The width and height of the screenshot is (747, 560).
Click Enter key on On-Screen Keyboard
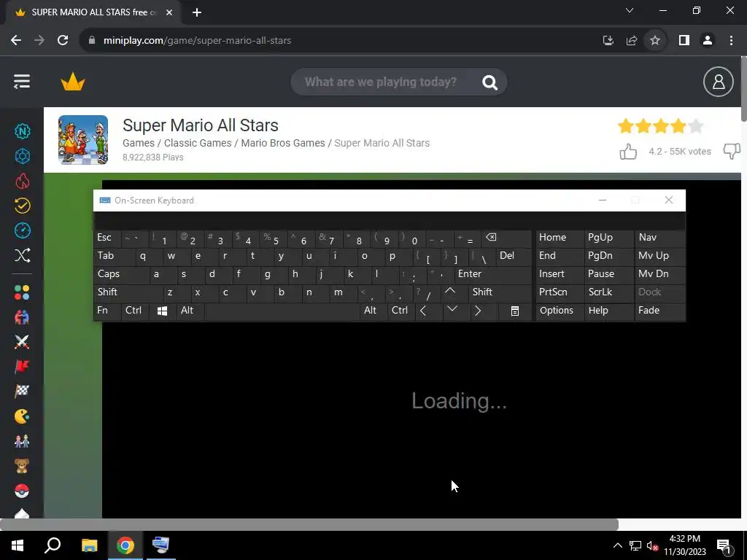coord(492,274)
